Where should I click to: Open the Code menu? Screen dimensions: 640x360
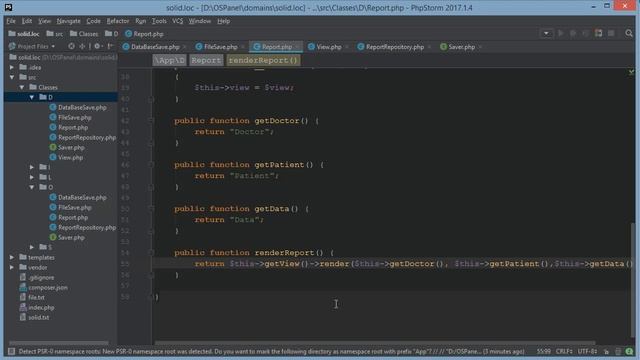click(93, 21)
